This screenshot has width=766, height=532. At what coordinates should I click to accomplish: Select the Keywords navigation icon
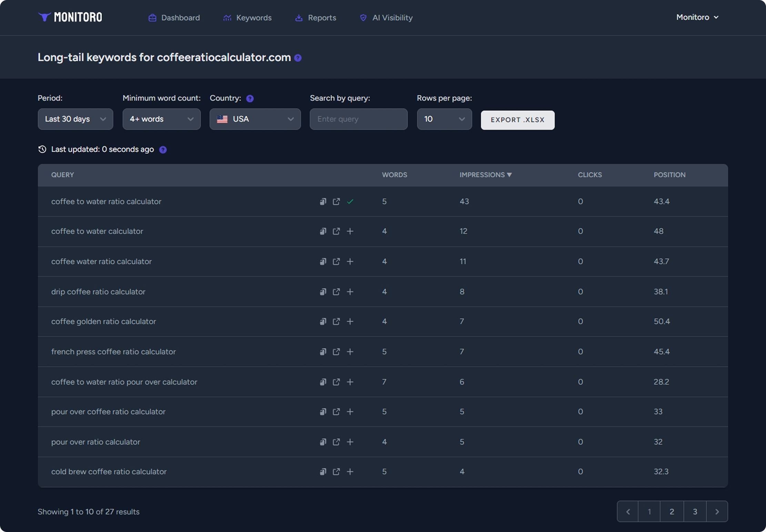click(x=226, y=18)
